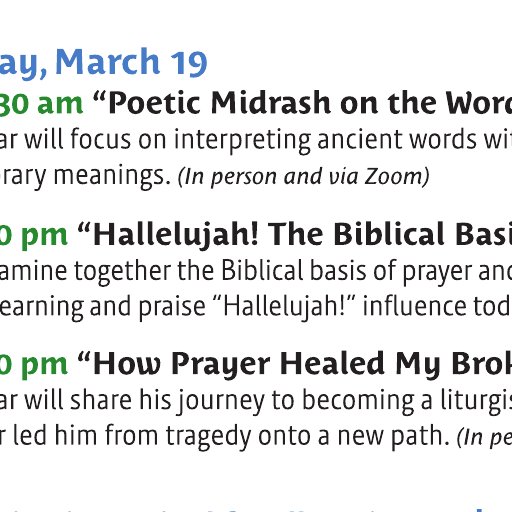
Task: Click the word "Zoom" in the italic note
Action: 393,176
